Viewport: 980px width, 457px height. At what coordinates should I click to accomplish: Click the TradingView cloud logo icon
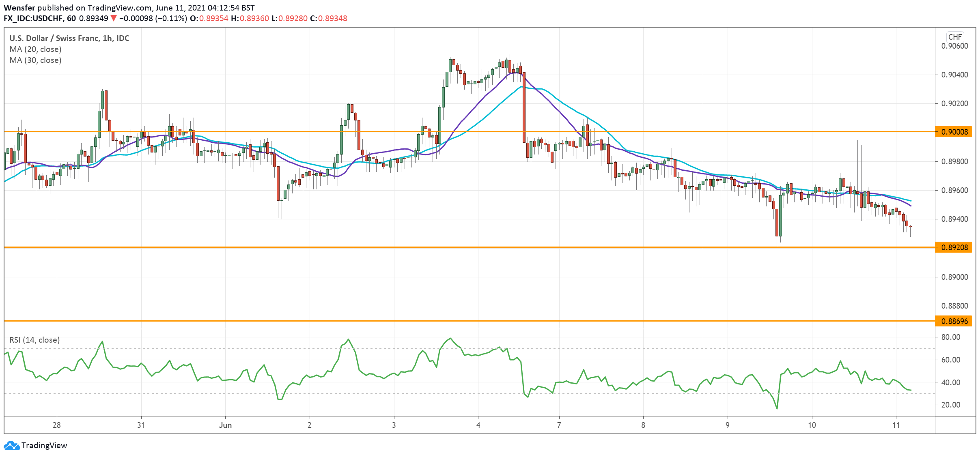point(11,445)
